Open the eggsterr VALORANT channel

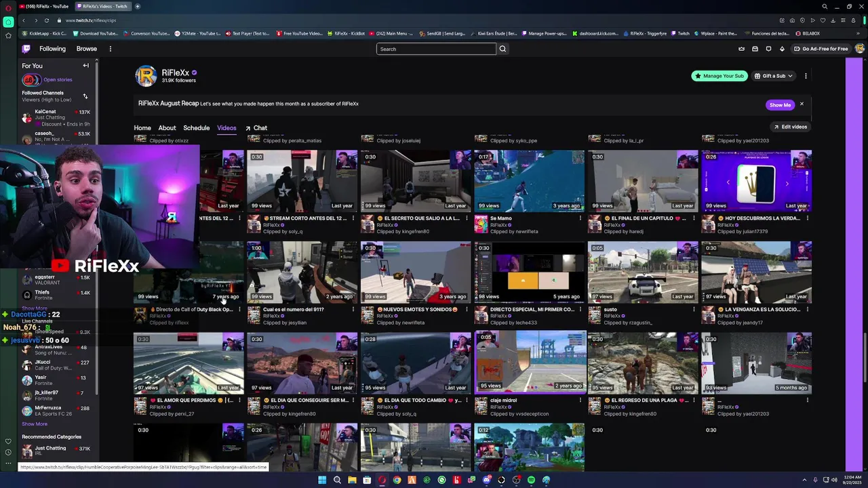pos(56,280)
